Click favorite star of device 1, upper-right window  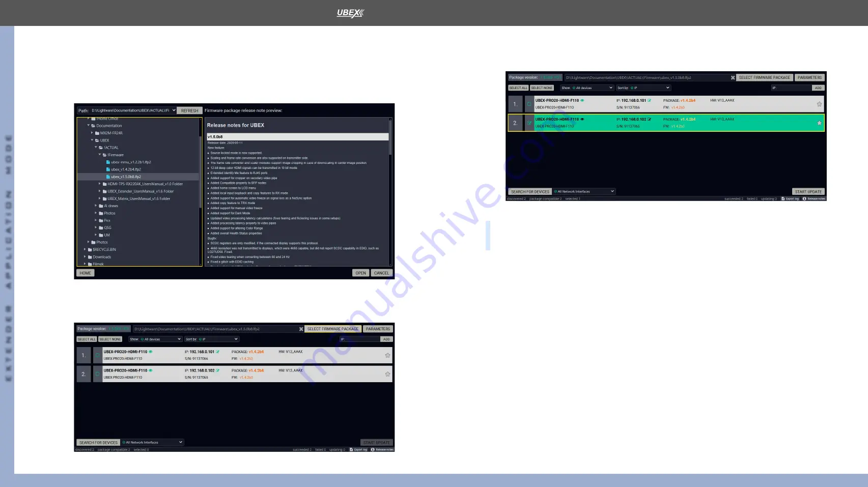click(819, 104)
